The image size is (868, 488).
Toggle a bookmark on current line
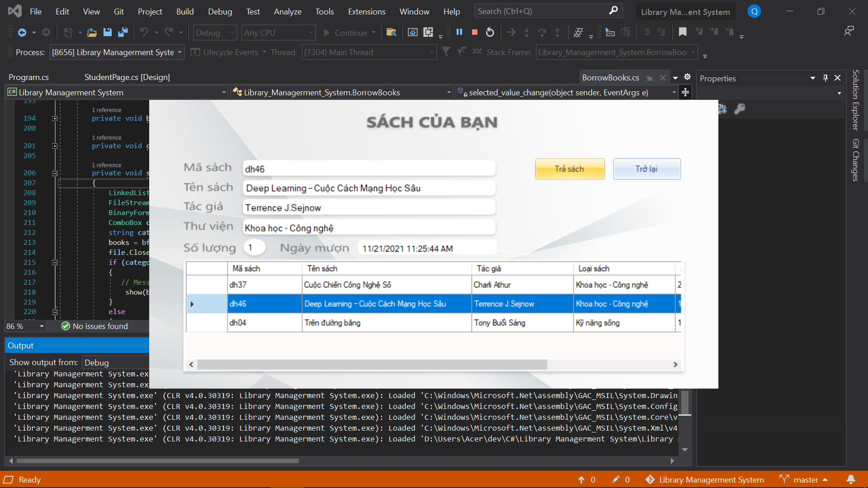683,32
